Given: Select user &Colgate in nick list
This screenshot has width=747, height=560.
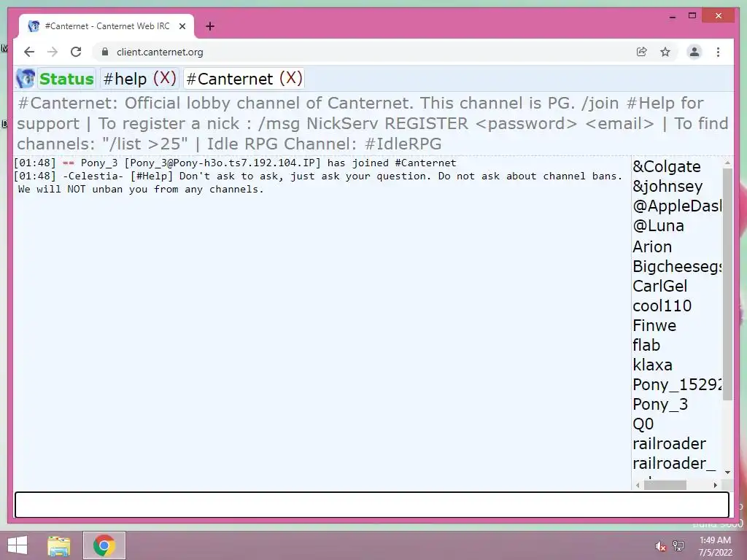Looking at the screenshot, I should tap(667, 167).
